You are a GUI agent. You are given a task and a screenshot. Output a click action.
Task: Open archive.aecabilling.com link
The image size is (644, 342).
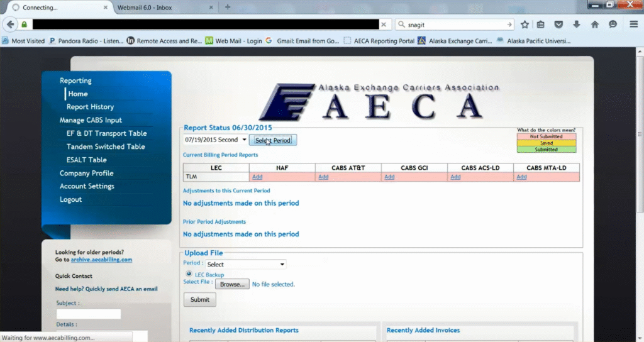pyautogui.click(x=101, y=260)
